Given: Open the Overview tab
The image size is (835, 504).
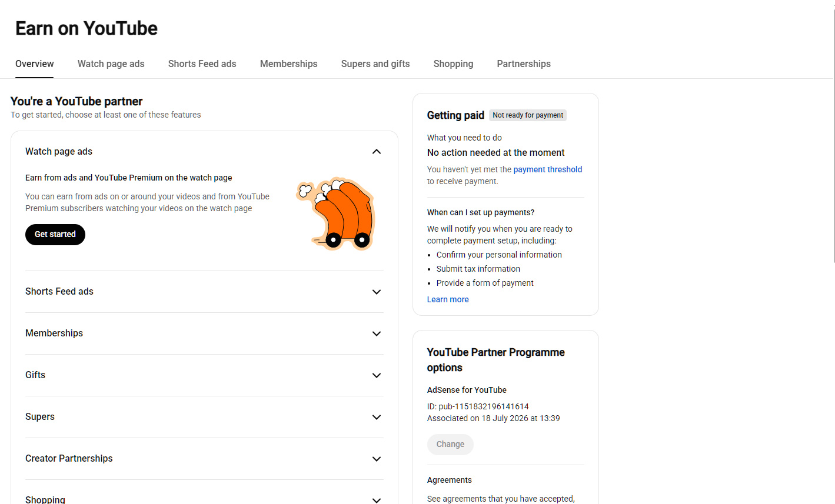Looking at the screenshot, I should click(x=35, y=64).
